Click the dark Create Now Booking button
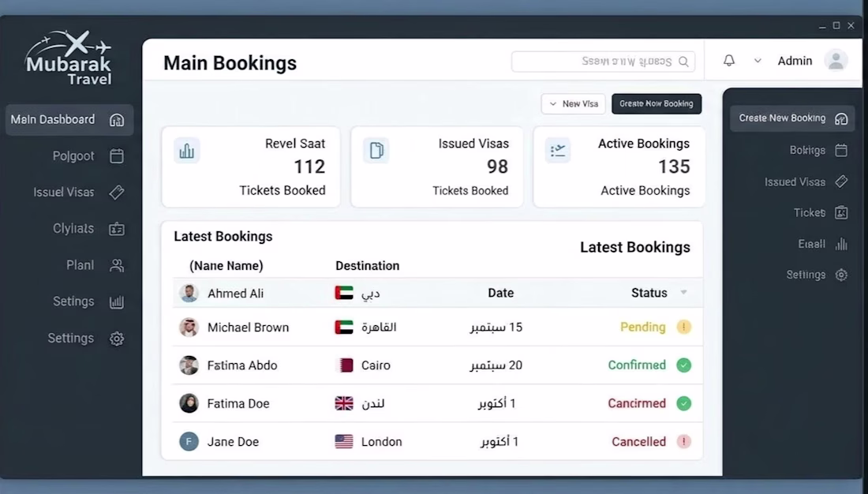 [657, 103]
